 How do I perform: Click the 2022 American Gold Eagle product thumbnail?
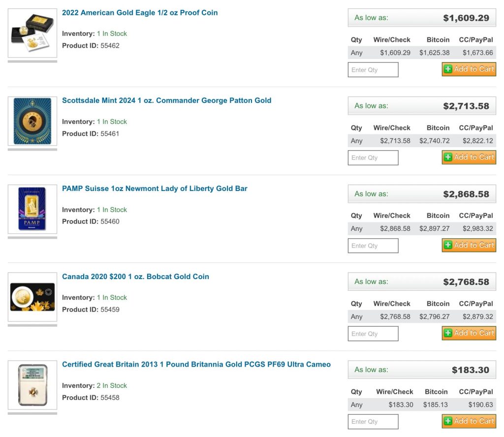point(32,33)
